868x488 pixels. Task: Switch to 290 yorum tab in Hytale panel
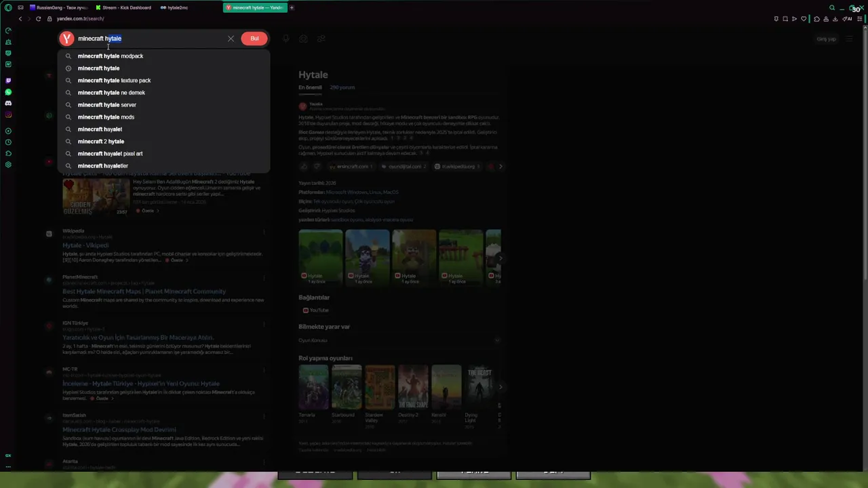click(x=342, y=87)
